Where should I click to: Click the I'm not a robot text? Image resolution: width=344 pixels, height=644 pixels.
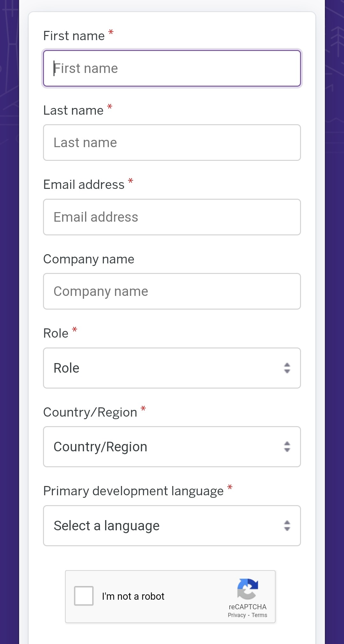pos(133,596)
